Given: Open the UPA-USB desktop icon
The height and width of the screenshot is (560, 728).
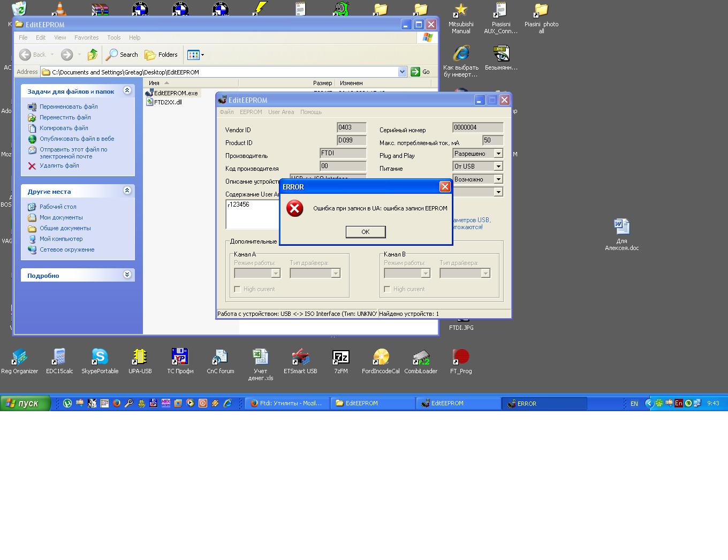Looking at the screenshot, I should (x=140, y=357).
